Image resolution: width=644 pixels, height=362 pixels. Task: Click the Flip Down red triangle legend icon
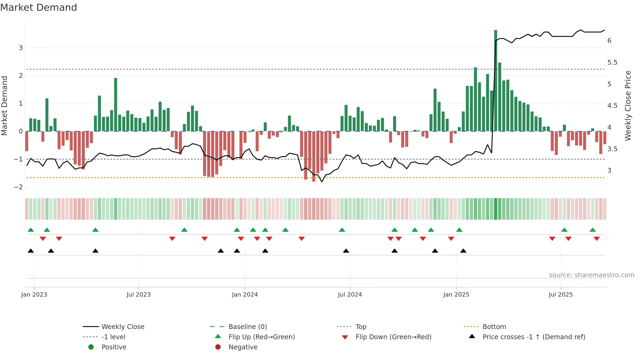pos(345,337)
